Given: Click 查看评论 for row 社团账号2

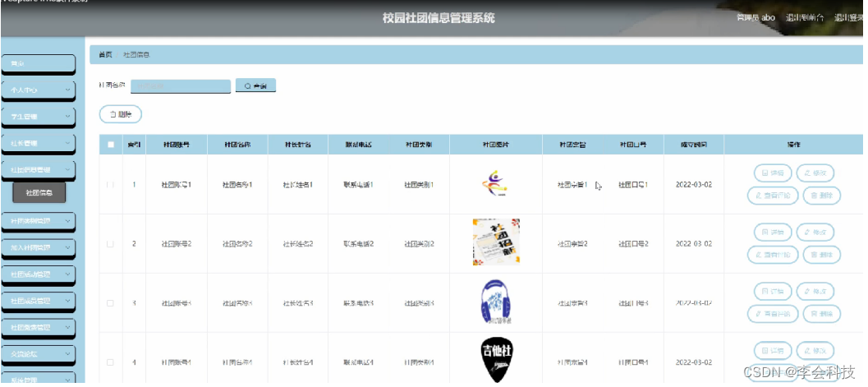Looking at the screenshot, I should (773, 255).
